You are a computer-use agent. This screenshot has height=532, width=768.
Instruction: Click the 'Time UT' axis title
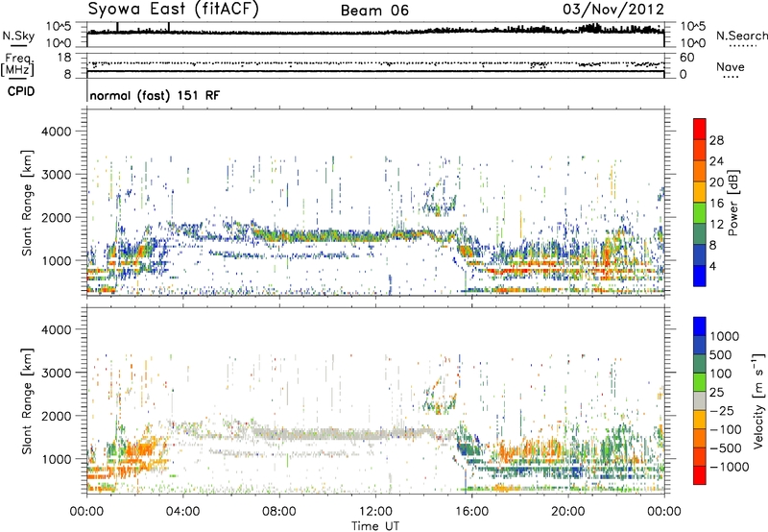click(375, 526)
